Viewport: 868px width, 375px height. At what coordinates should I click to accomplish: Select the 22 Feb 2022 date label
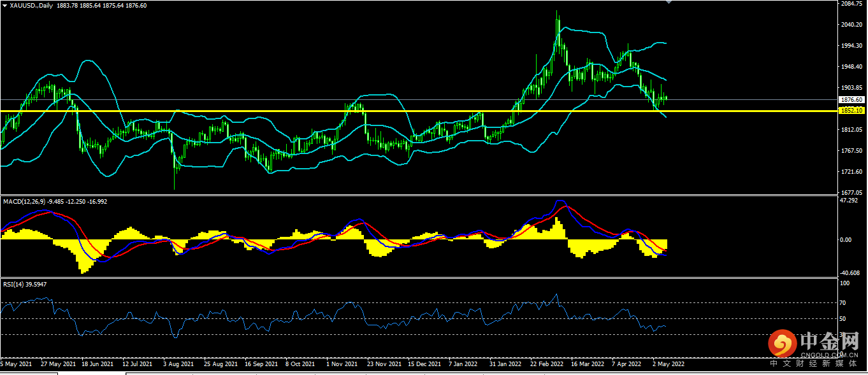click(547, 364)
